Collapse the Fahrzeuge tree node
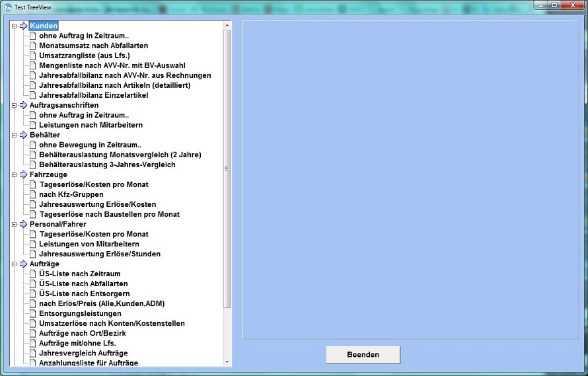 click(x=14, y=174)
